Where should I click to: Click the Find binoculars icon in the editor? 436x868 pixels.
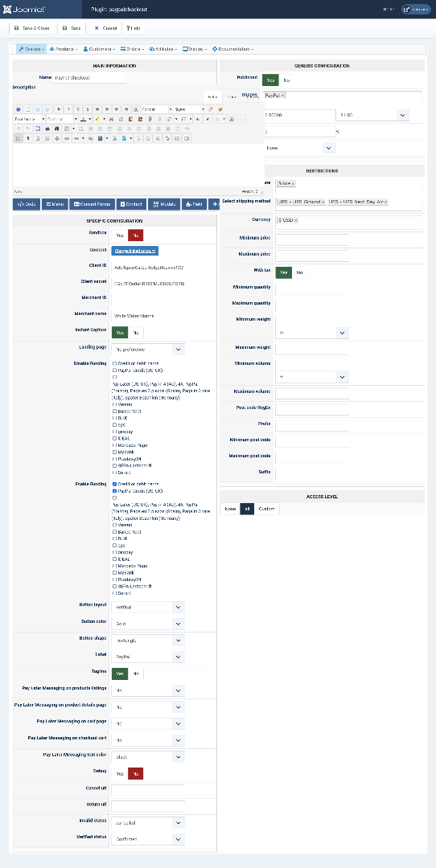pos(56,128)
